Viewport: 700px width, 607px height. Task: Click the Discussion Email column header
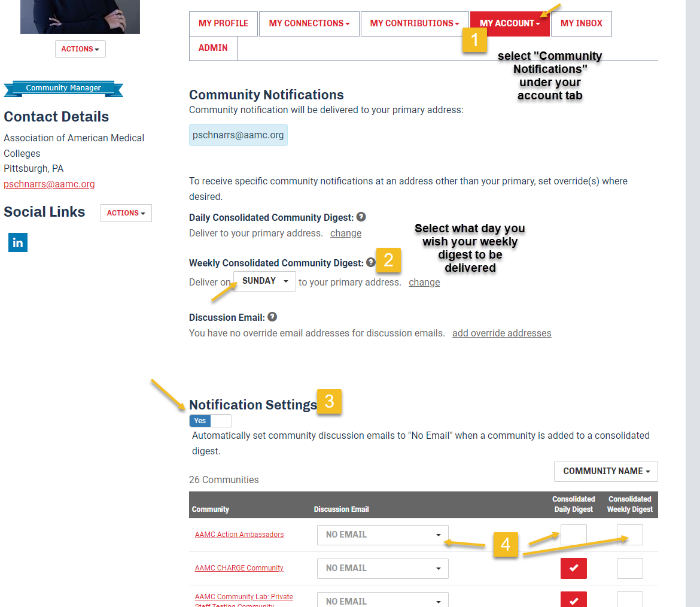pos(341,509)
